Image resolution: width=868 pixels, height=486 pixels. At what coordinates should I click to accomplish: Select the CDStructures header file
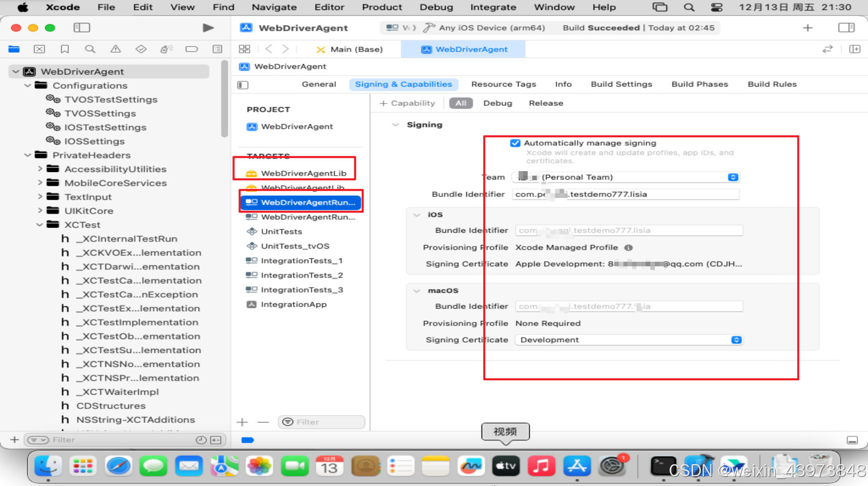[x=111, y=406]
